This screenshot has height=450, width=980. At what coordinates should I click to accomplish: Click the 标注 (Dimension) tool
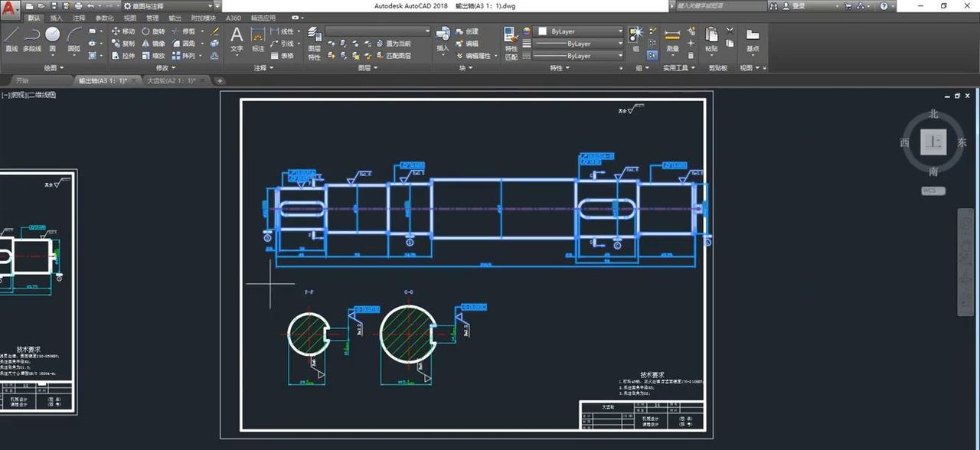258,38
